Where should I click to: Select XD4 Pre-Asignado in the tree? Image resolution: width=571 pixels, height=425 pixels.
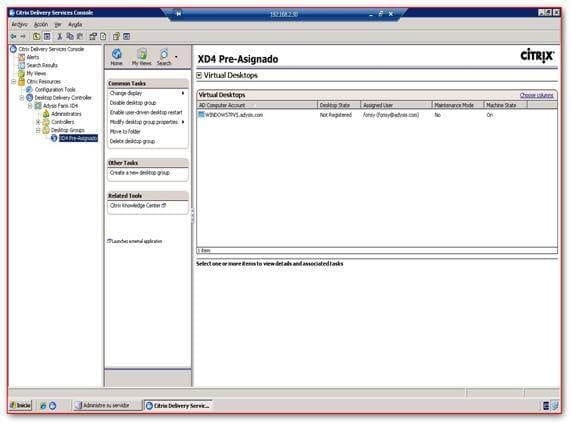pos(78,138)
